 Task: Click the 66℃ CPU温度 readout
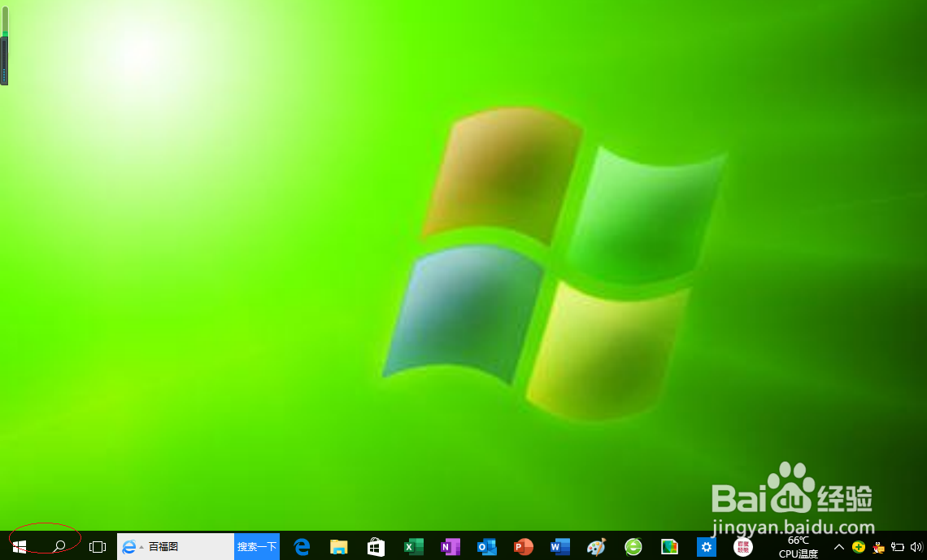799,547
